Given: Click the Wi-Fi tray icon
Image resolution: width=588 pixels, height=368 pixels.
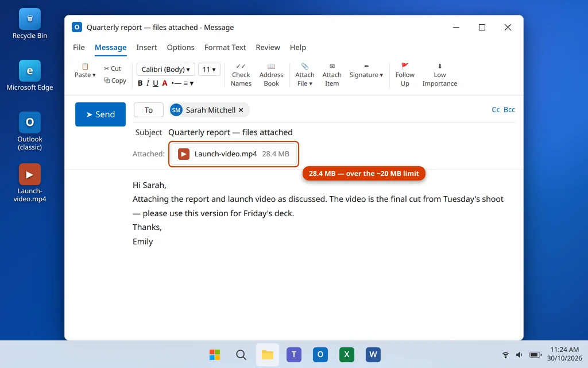Looking at the screenshot, I should [x=505, y=354].
